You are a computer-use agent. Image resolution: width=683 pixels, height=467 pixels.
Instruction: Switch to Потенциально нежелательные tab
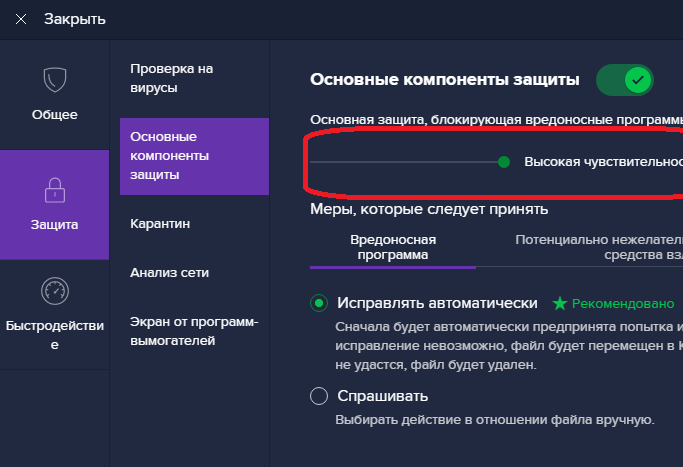coord(598,247)
